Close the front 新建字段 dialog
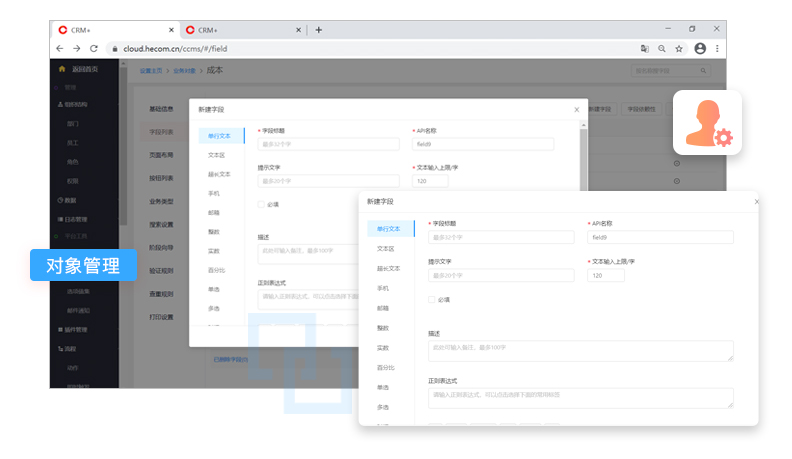 755,202
